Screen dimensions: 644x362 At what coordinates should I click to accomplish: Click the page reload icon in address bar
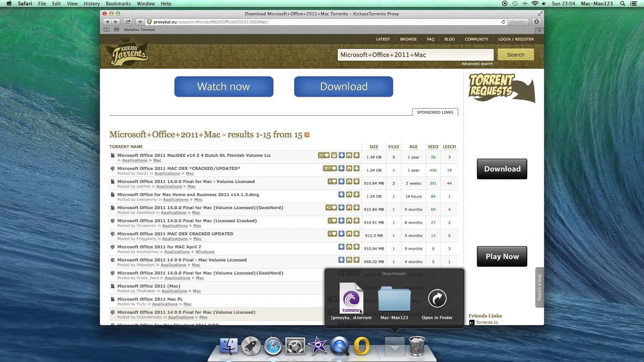click(503, 22)
